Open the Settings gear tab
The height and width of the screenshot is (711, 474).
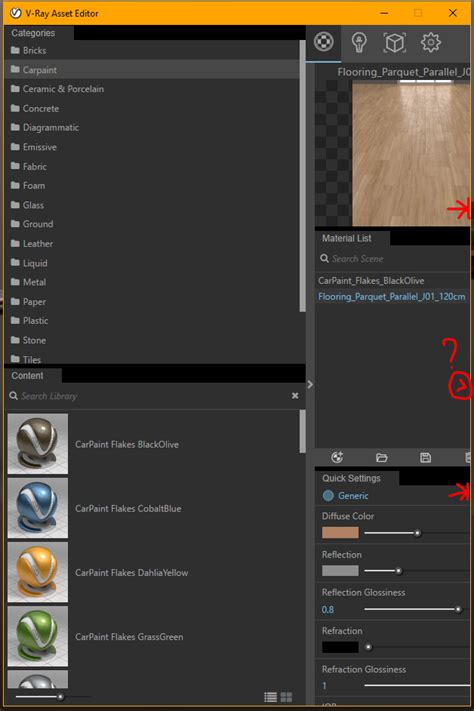click(x=430, y=43)
